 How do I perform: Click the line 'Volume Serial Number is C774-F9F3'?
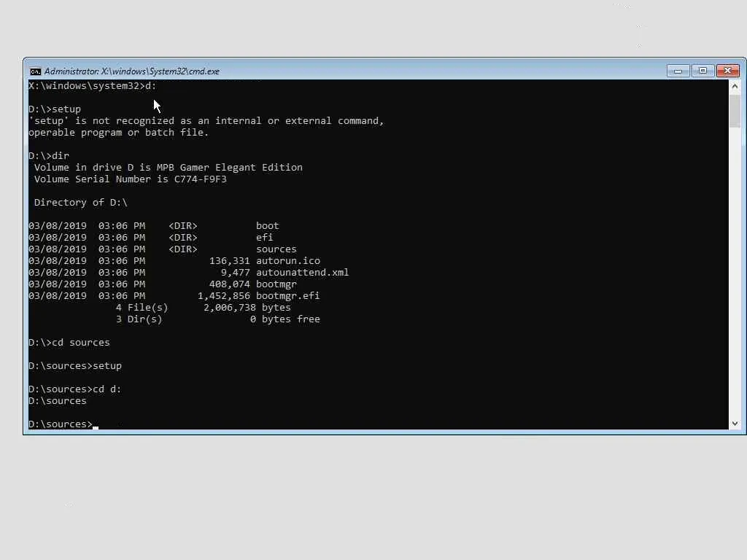(130, 179)
